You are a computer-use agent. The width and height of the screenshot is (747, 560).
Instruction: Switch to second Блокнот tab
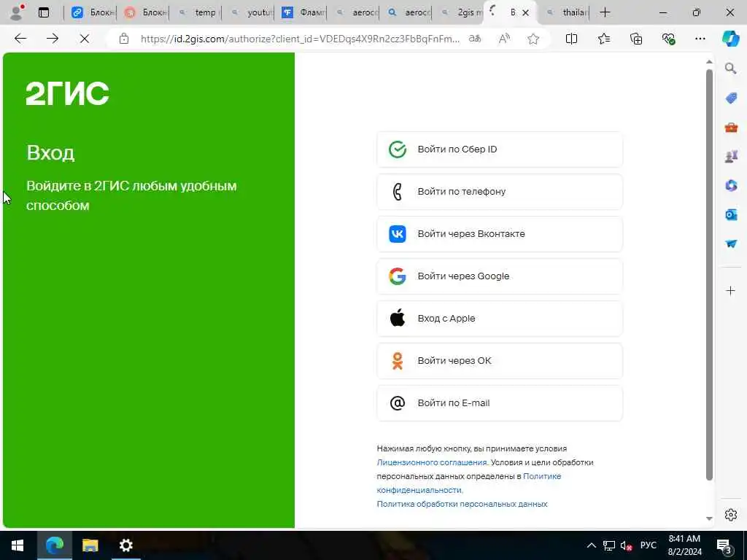pos(145,12)
